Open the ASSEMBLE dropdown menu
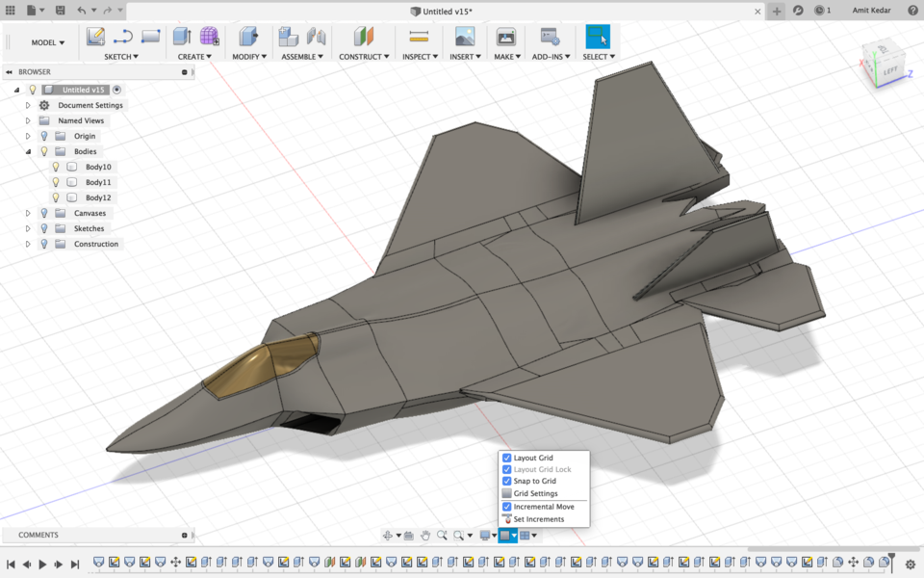Viewport: 924px width, 578px height. point(302,56)
